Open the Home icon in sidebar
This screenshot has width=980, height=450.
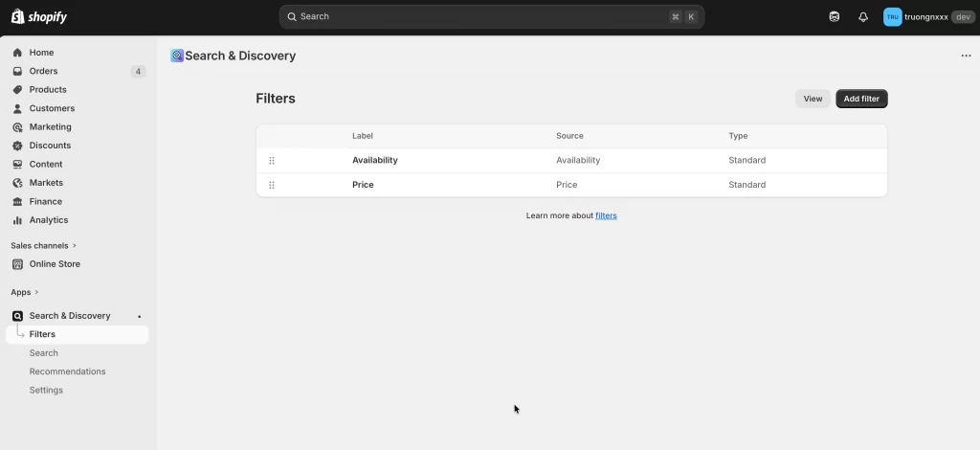pos(17,53)
